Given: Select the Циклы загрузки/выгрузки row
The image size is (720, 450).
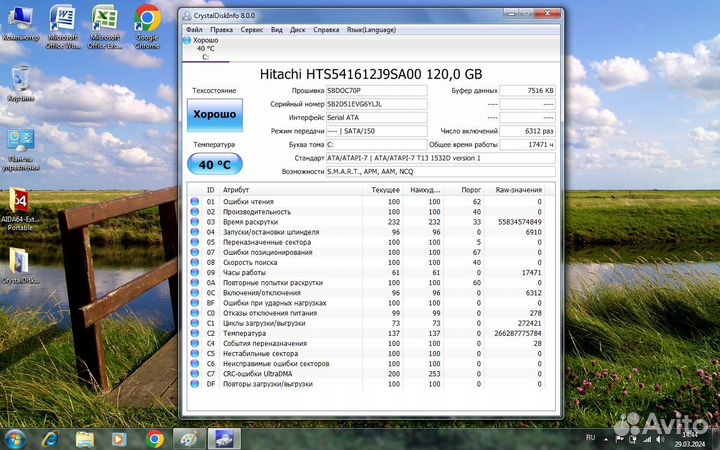Looking at the screenshot, I should tap(366, 323).
